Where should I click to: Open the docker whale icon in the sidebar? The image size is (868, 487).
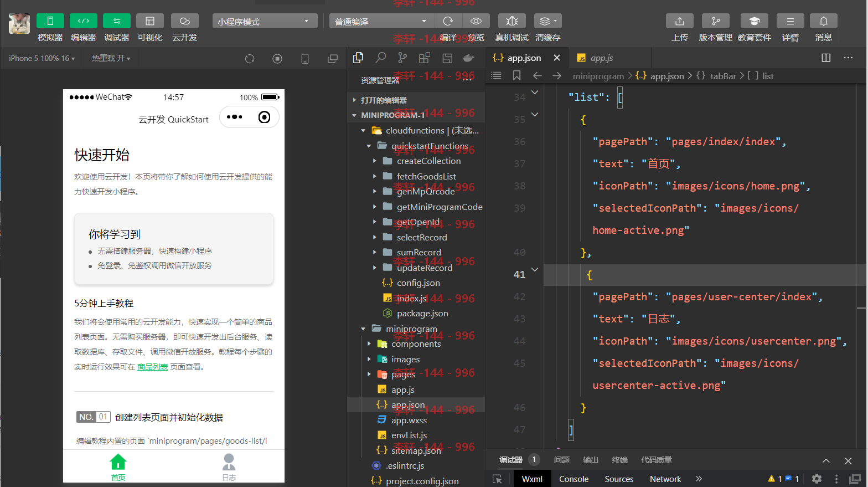pos(469,58)
